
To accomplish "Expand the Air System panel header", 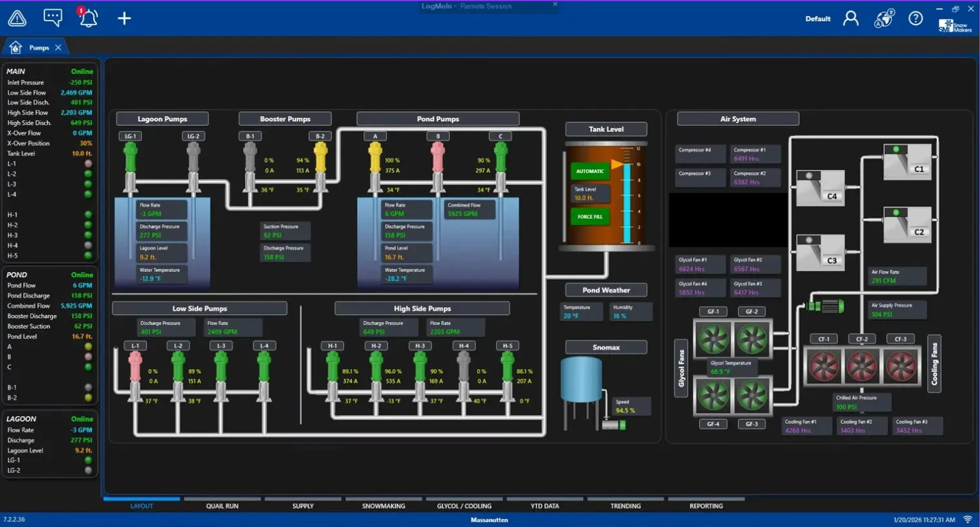I will tap(737, 119).
